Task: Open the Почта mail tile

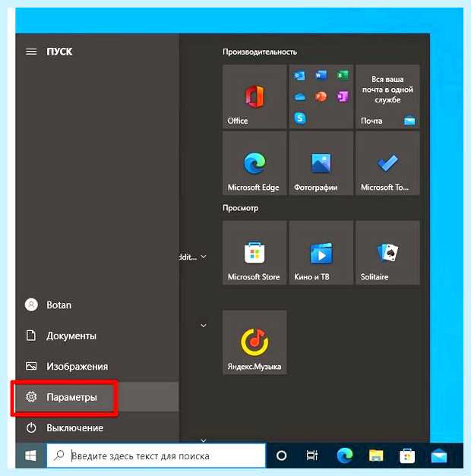Action: [387, 96]
